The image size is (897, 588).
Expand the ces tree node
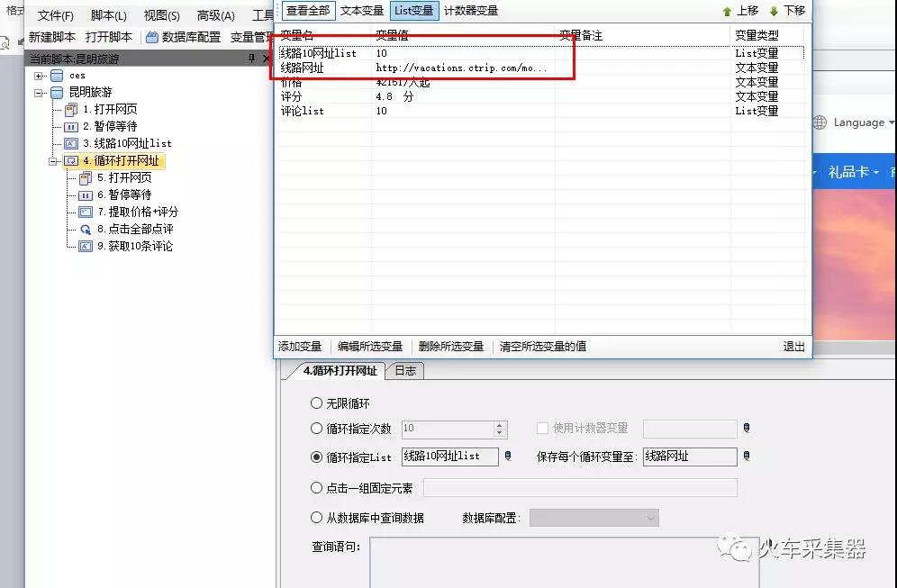[39, 76]
